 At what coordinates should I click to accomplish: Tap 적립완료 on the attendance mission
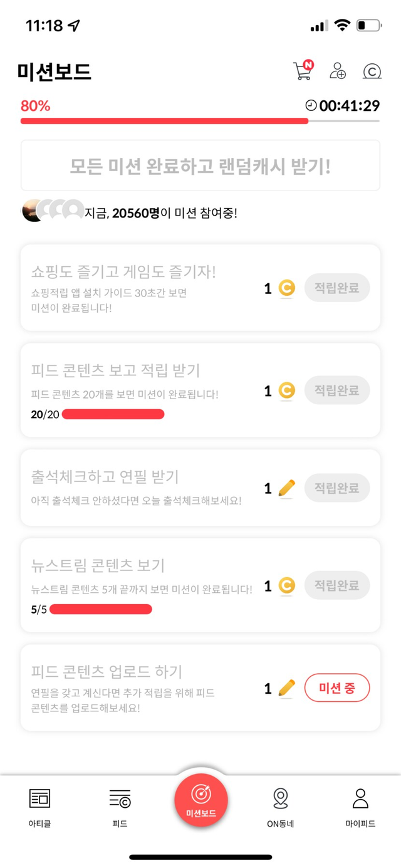point(337,488)
